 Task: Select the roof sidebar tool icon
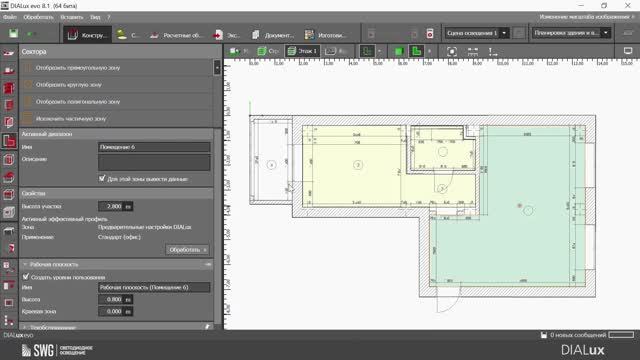9,177
